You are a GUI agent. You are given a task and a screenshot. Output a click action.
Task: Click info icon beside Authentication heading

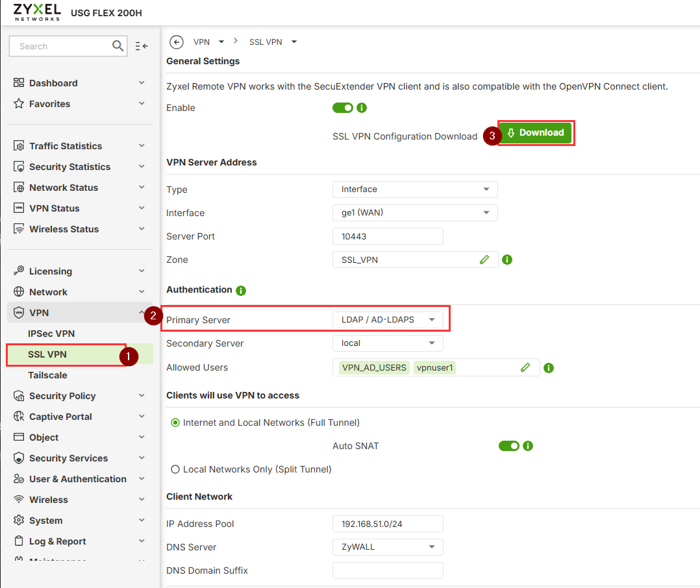click(241, 291)
